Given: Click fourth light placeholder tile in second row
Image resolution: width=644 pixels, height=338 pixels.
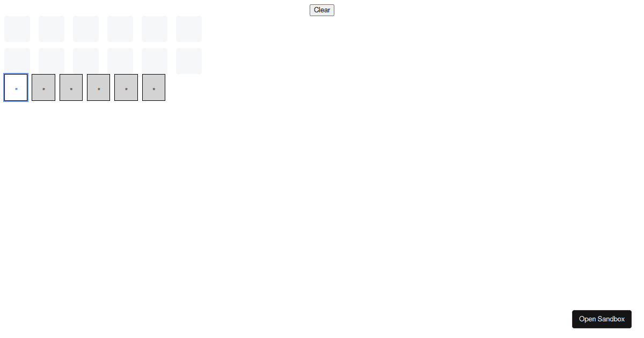Looking at the screenshot, I should 120,61.
